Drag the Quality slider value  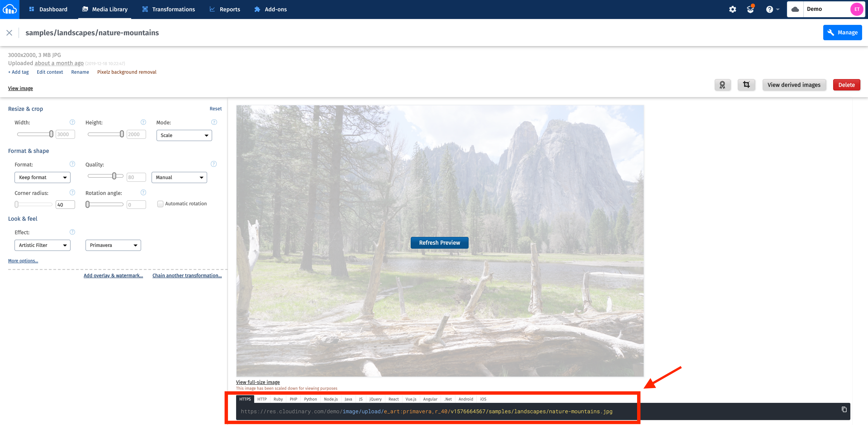click(114, 177)
